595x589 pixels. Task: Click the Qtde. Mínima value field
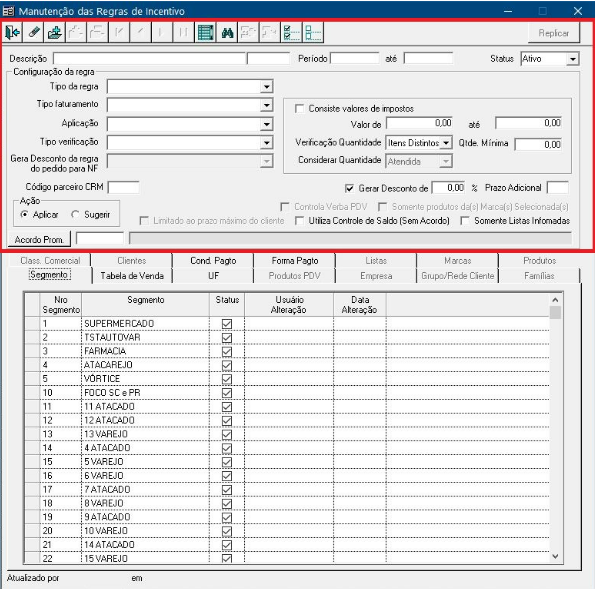538,144
